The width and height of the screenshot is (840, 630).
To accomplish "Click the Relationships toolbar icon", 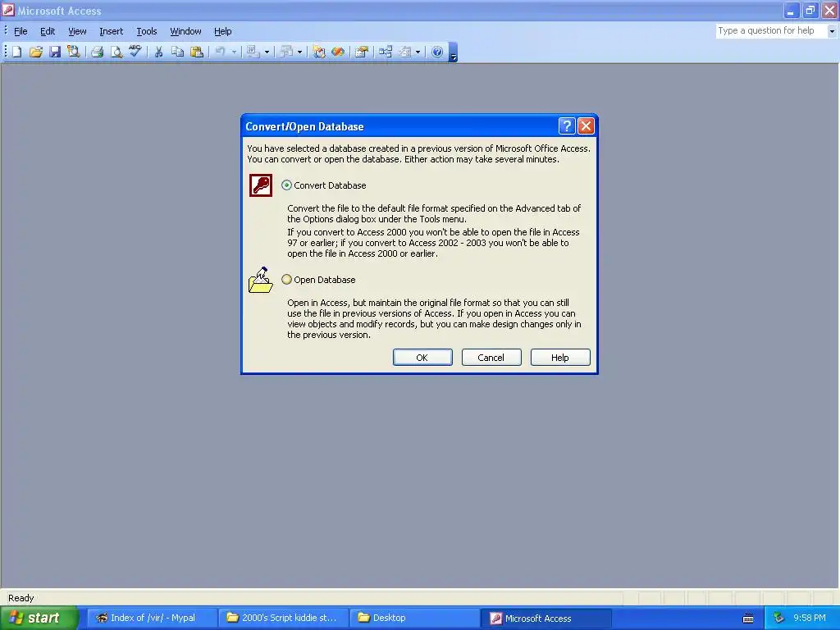I will point(386,52).
